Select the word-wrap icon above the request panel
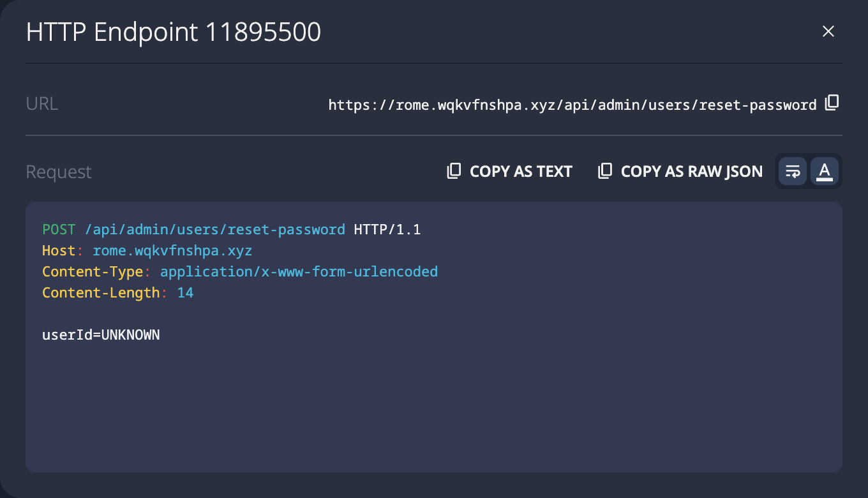This screenshot has height=498, width=868. (x=792, y=171)
